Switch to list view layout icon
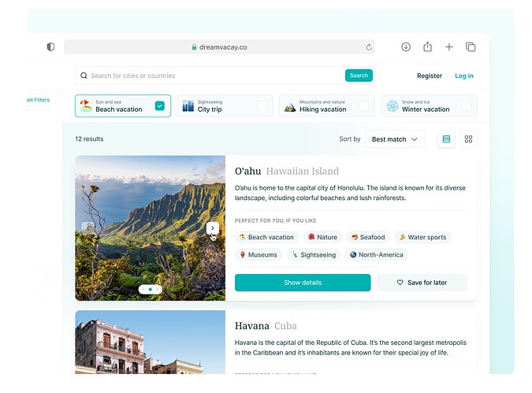This screenshot has height=393, width=532. pos(446,139)
